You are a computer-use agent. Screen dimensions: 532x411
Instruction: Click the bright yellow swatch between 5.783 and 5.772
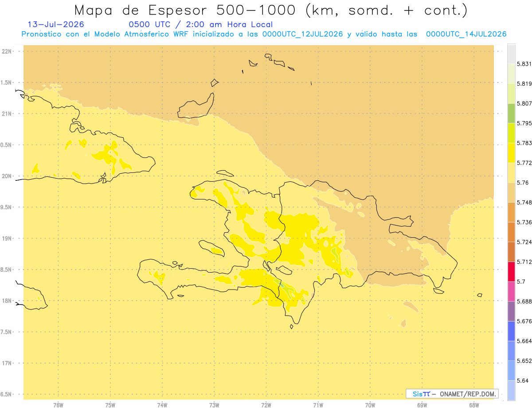coord(511,153)
